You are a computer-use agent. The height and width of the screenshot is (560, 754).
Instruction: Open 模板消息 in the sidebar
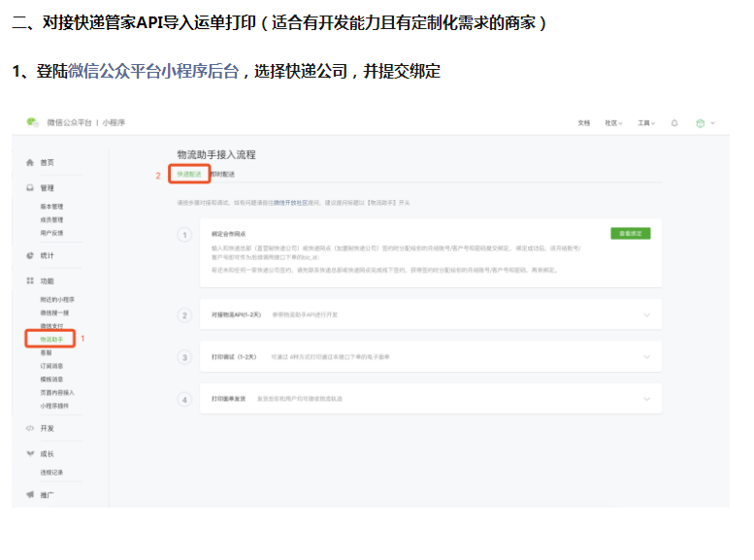click(51, 379)
